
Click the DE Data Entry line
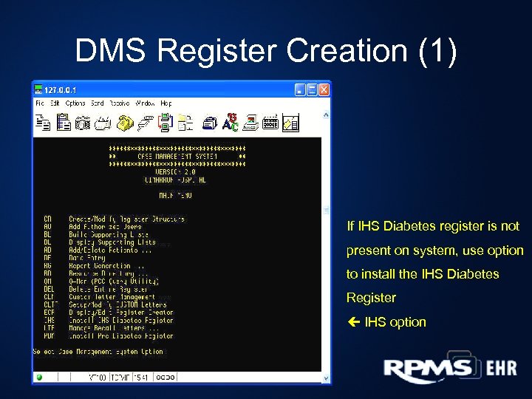click(x=75, y=258)
